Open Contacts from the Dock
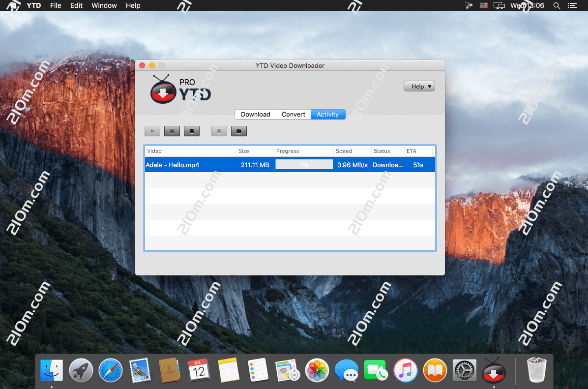Screen dimensions: 588x389 (170, 370)
